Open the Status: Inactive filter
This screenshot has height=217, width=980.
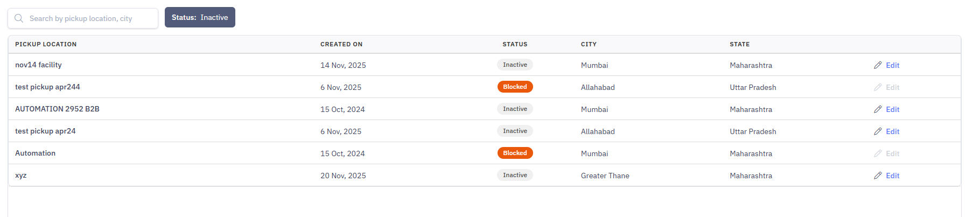point(200,17)
